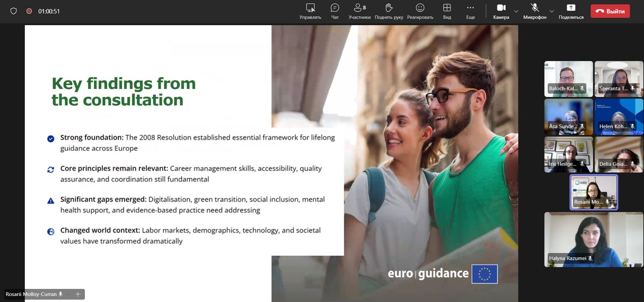644x302 pixels.
Task: Select Halyna Razumei video tile
Action: point(594,239)
